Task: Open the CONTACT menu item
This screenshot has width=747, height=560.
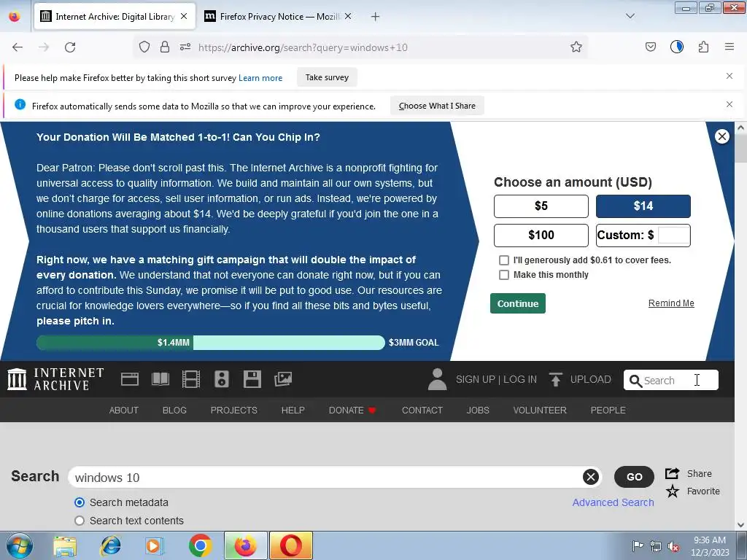Action: click(422, 410)
